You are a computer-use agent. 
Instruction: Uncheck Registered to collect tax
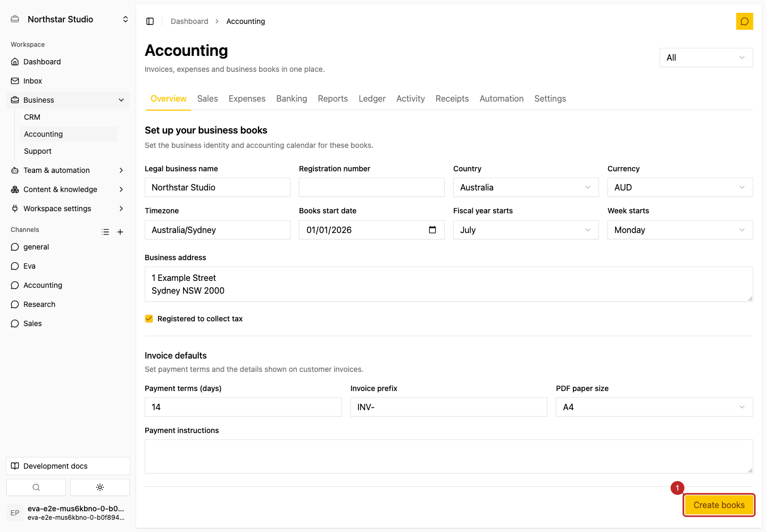pos(149,319)
